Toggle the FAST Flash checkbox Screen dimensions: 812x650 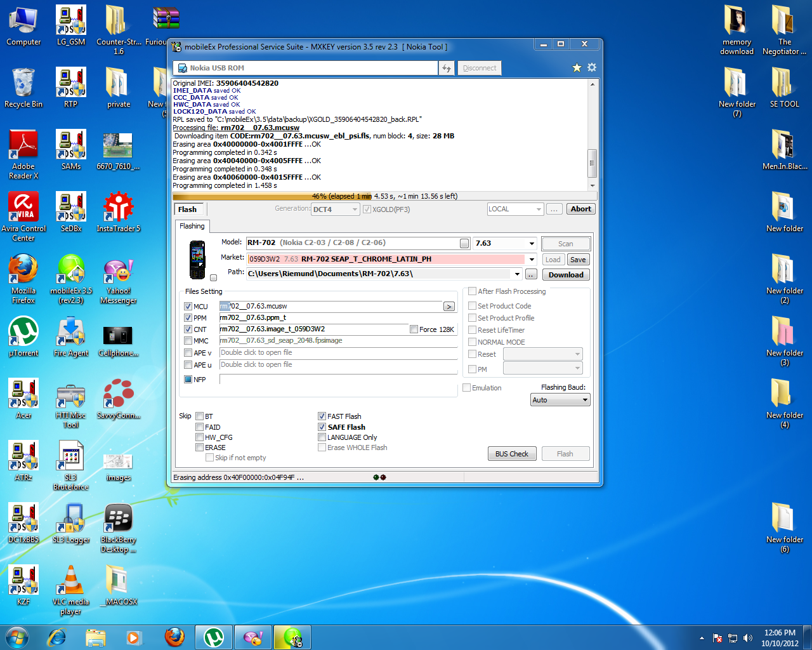coord(322,416)
